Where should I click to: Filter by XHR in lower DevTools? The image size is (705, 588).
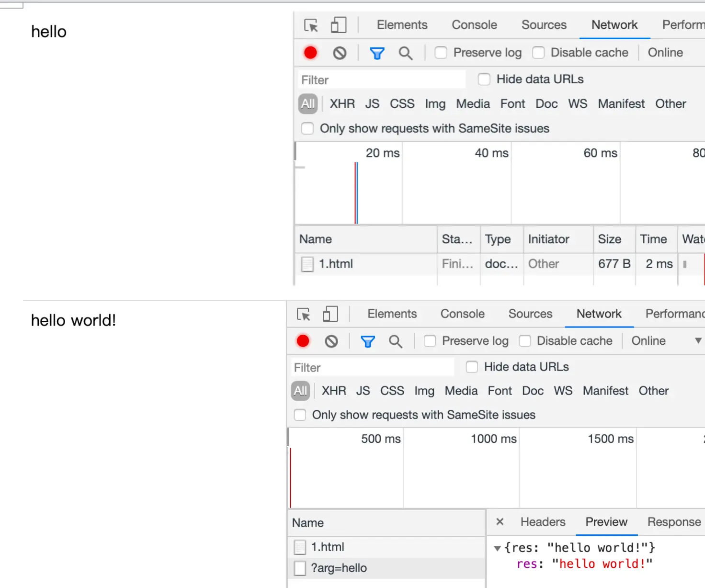[334, 391]
